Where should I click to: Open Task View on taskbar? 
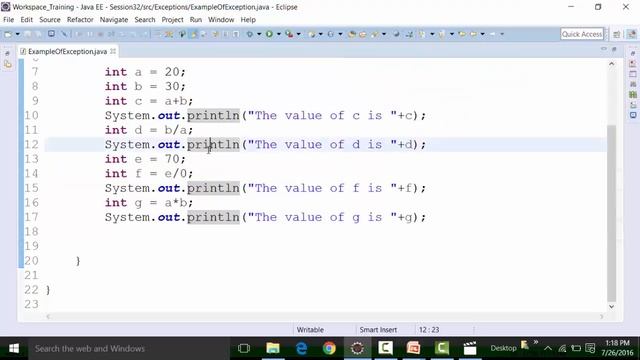coord(244,348)
